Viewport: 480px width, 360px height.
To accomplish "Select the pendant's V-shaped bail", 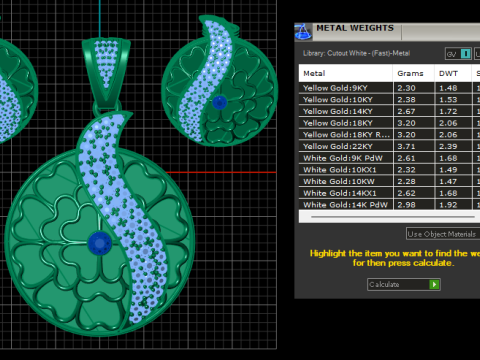I will click(x=106, y=72).
